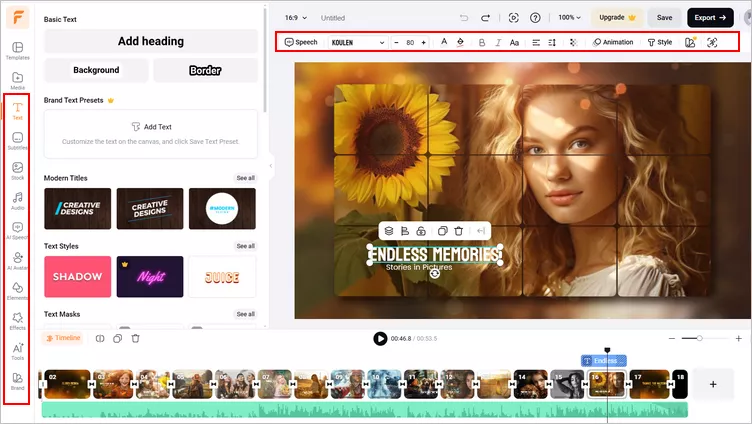
Task: Redo the last action
Action: coord(485,18)
